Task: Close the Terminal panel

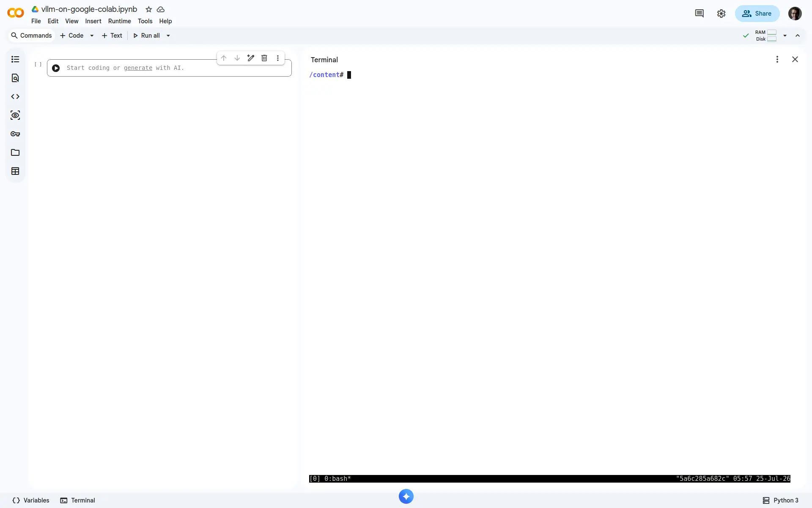Action: 795,59
